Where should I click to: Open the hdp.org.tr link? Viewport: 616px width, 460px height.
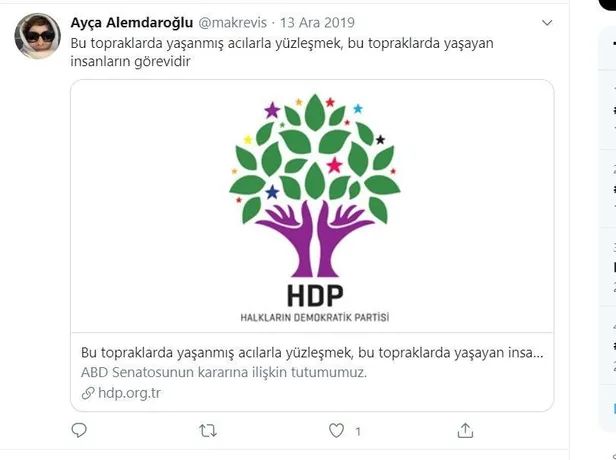coord(129,393)
